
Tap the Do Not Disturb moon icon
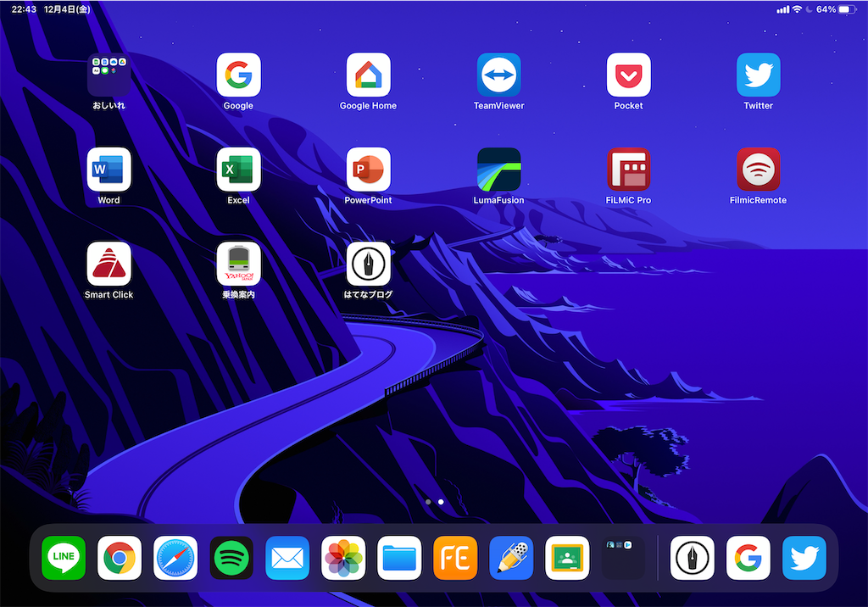809,9
